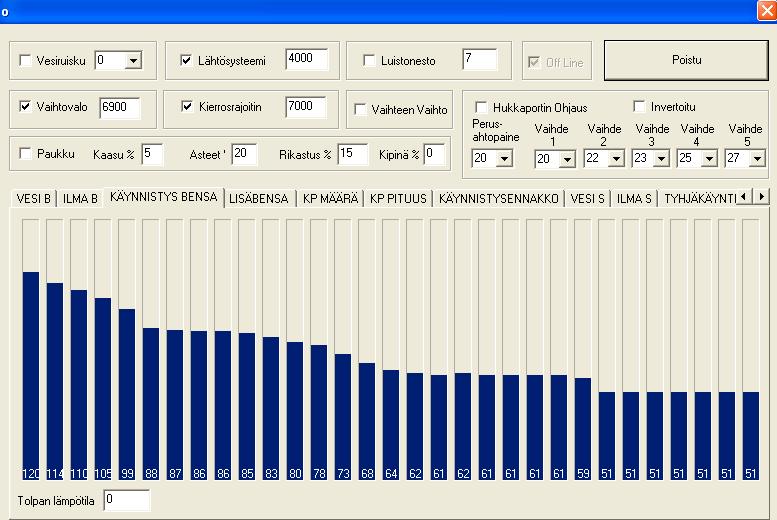777x520 pixels.
Task: Adjust the bar valued 64
Action: click(x=391, y=349)
